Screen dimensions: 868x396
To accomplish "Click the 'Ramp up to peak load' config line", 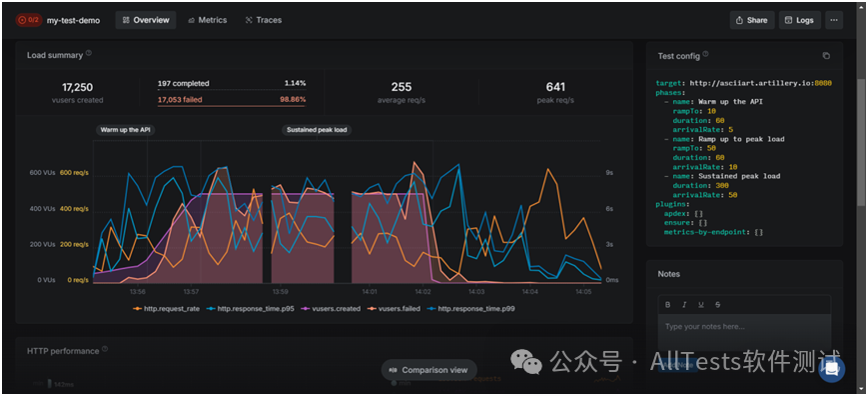I will [x=724, y=139].
